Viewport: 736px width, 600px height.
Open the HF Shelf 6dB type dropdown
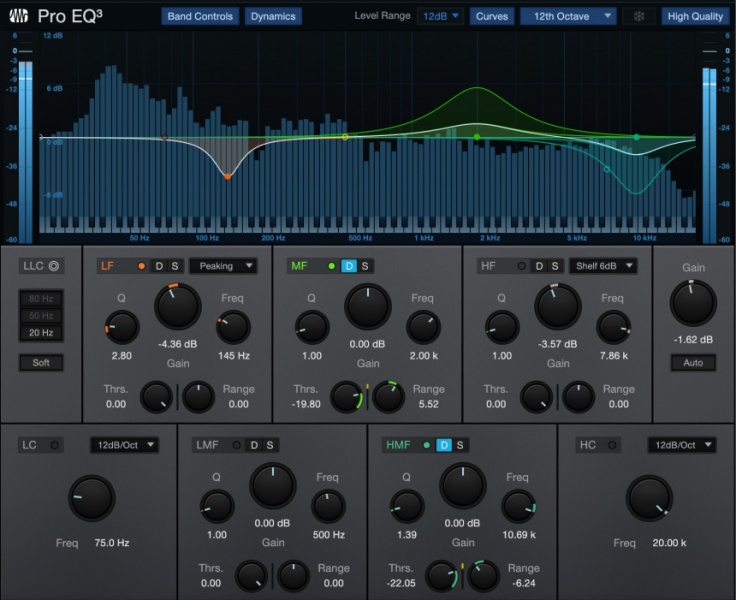coord(603,266)
